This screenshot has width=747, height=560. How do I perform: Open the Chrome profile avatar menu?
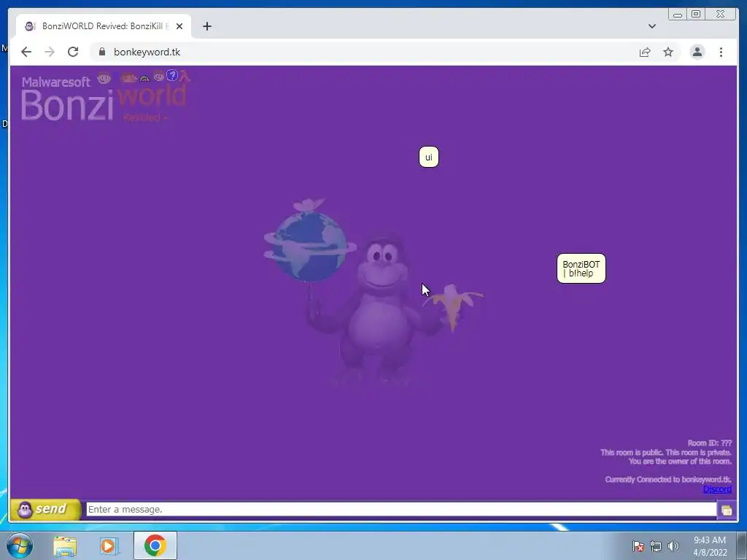tap(697, 52)
